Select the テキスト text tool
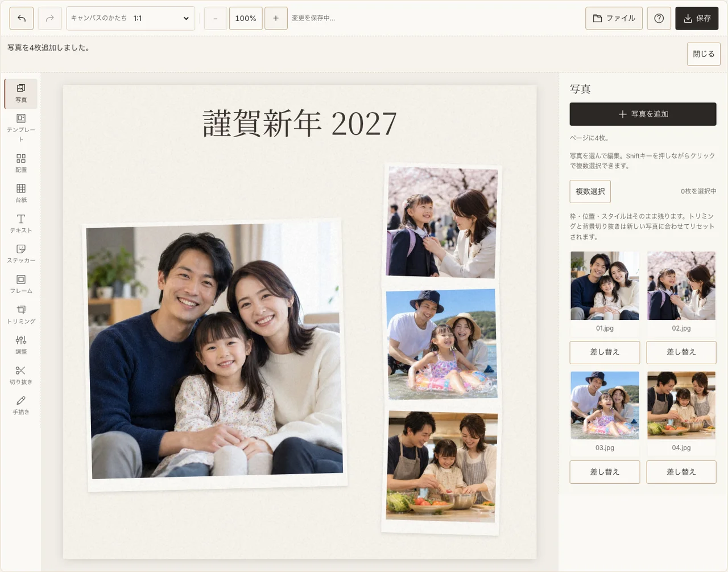This screenshot has height=572, width=728. (x=21, y=224)
